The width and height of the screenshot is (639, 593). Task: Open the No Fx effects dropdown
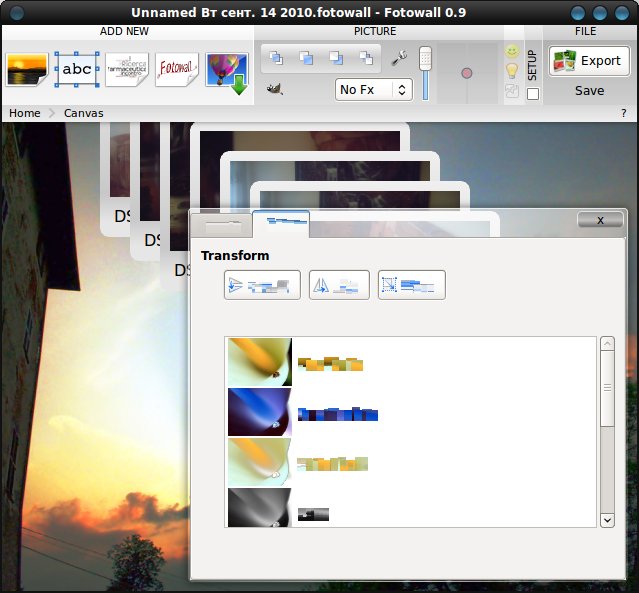(x=374, y=90)
